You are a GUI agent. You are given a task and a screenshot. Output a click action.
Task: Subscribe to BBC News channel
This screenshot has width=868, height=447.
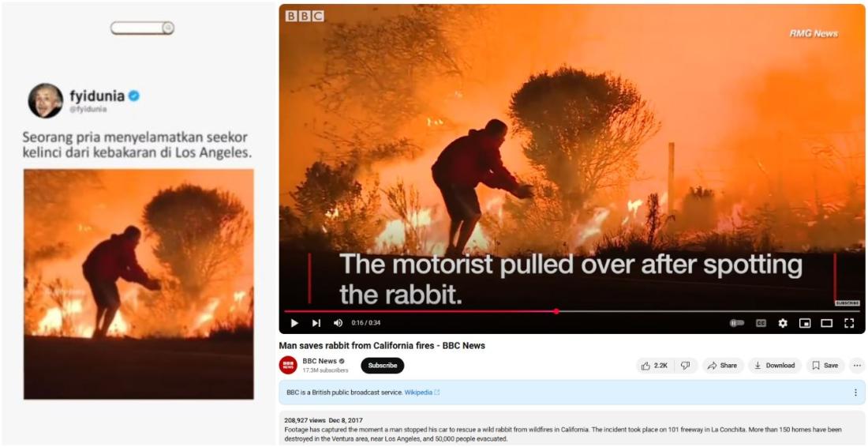pyautogui.click(x=383, y=366)
